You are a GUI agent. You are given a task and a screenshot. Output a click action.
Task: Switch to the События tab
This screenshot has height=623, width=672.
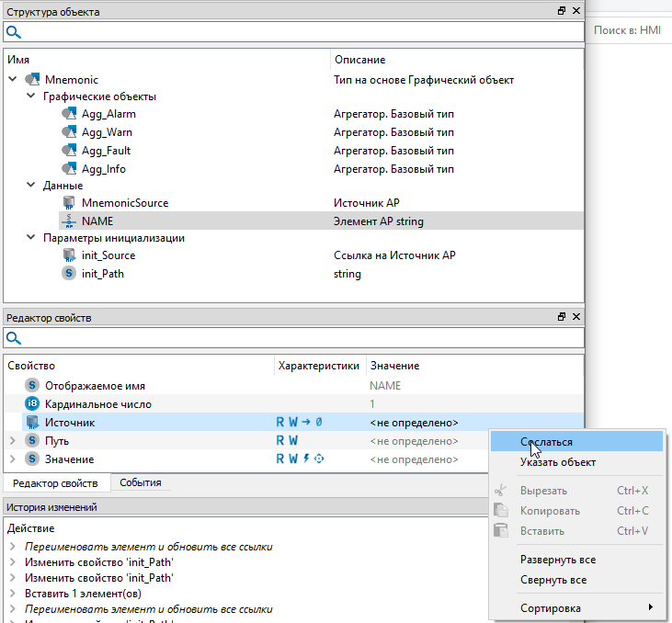(x=141, y=482)
